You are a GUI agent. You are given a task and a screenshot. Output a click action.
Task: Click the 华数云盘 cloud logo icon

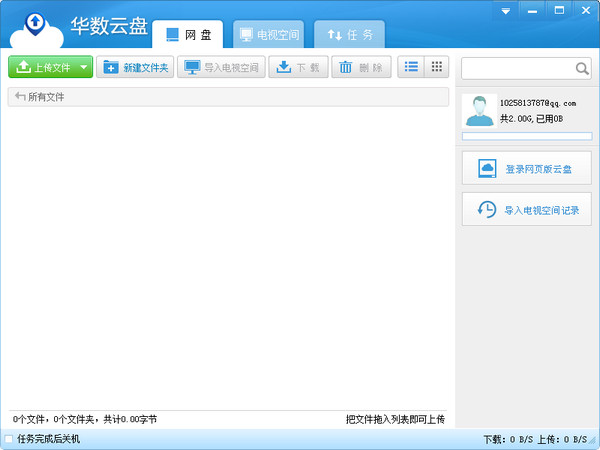coord(36,28)
